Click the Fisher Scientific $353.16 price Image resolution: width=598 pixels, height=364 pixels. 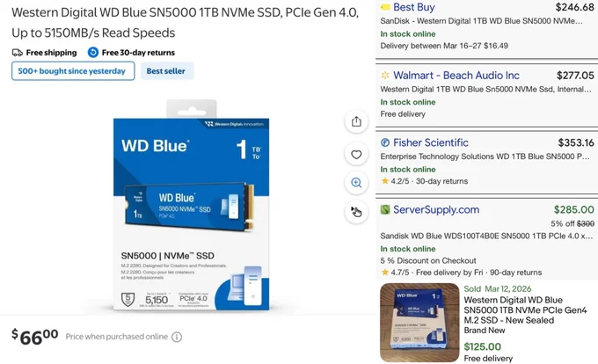576,142
